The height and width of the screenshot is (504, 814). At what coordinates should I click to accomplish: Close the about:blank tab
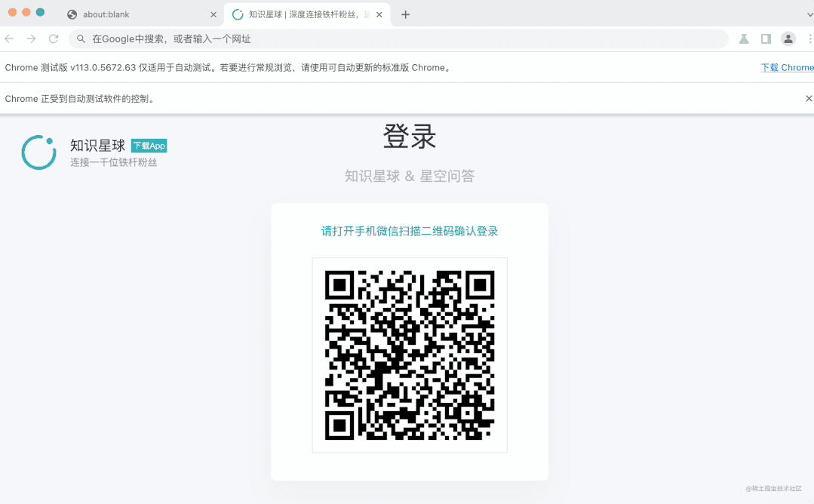click(213, 14)
